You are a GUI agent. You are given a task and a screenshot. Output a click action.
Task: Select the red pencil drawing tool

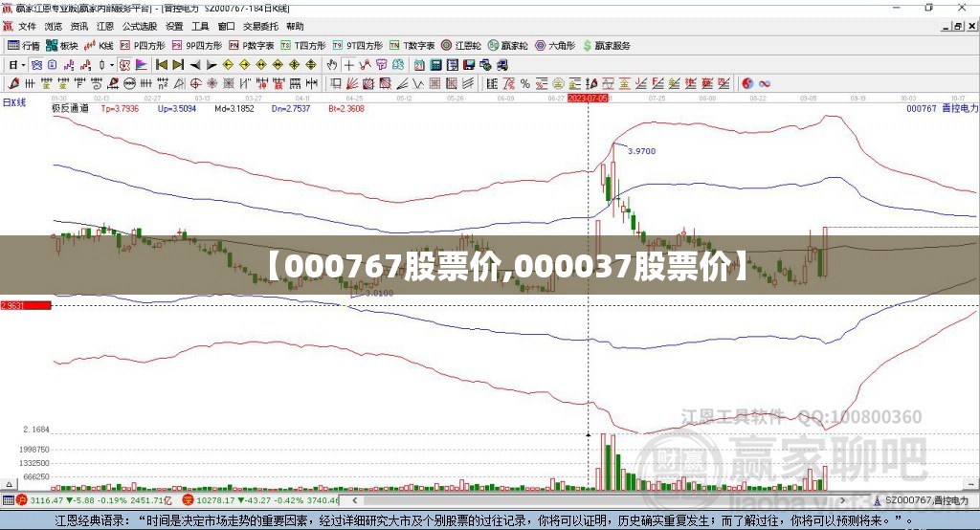click(13, 84)
